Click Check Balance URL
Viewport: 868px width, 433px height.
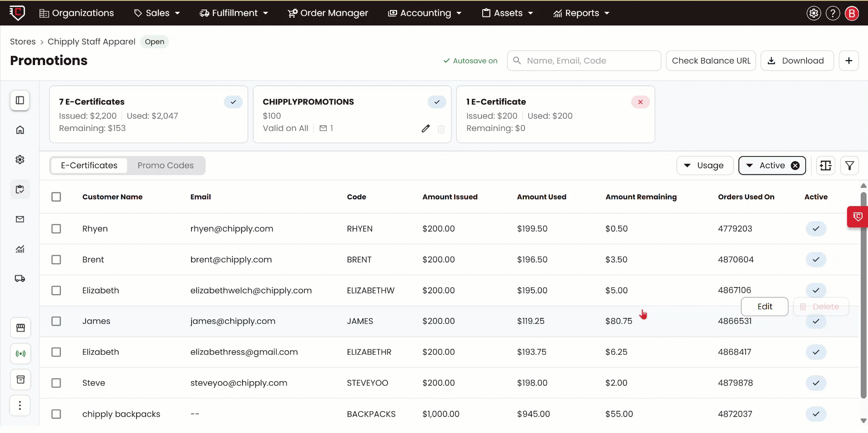click(x=711, y=60)
